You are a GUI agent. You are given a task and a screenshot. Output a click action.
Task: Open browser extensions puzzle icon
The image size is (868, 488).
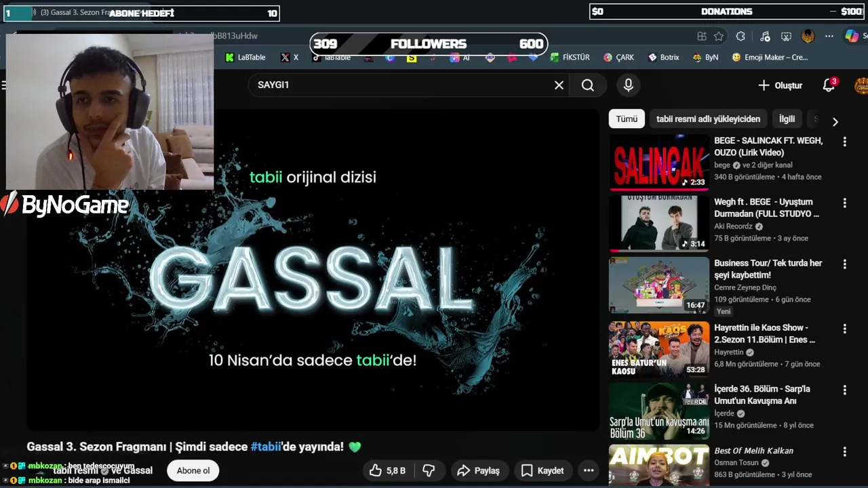coord(741,36)
